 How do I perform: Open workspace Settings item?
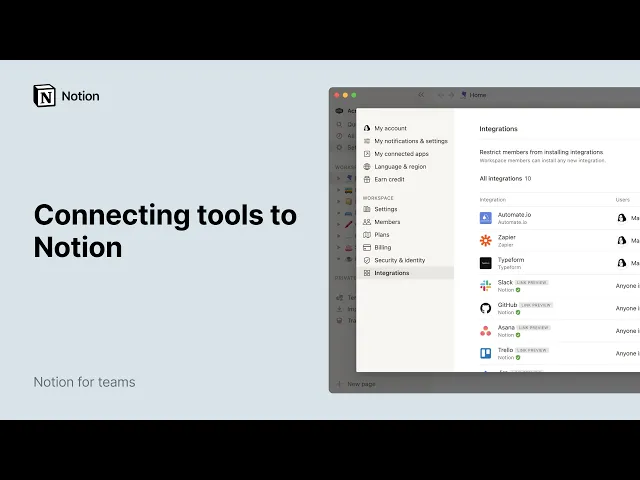[380, 209]
